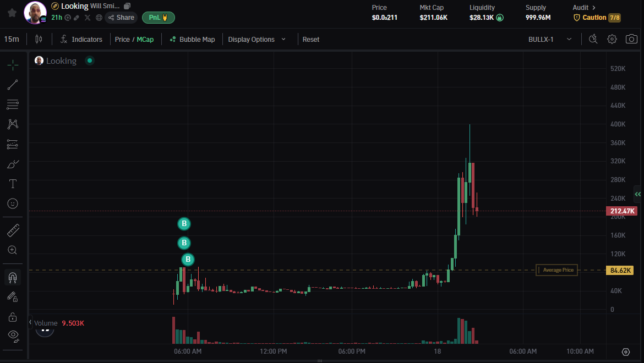Click the Volume indicator label
644x363 pixels.
click(46, 323)
